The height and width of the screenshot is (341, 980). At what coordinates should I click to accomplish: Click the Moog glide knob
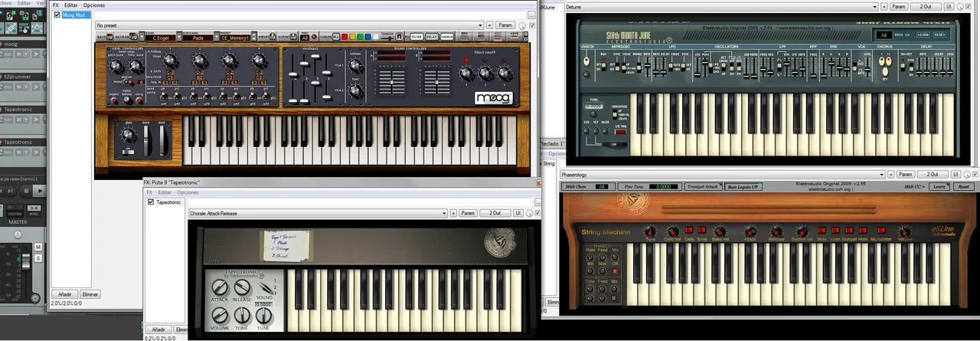point(128,135)
